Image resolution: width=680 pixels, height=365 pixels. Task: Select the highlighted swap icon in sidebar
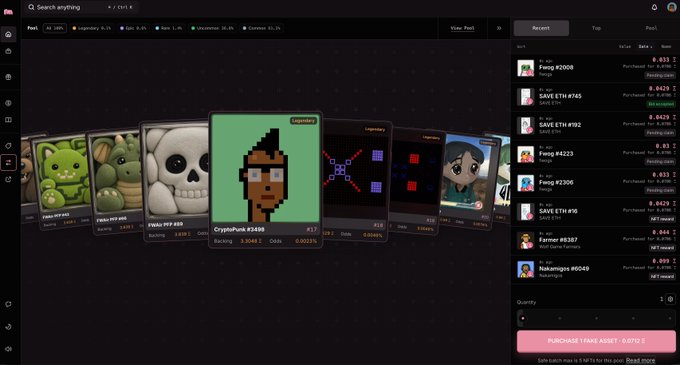pos(8,163)
